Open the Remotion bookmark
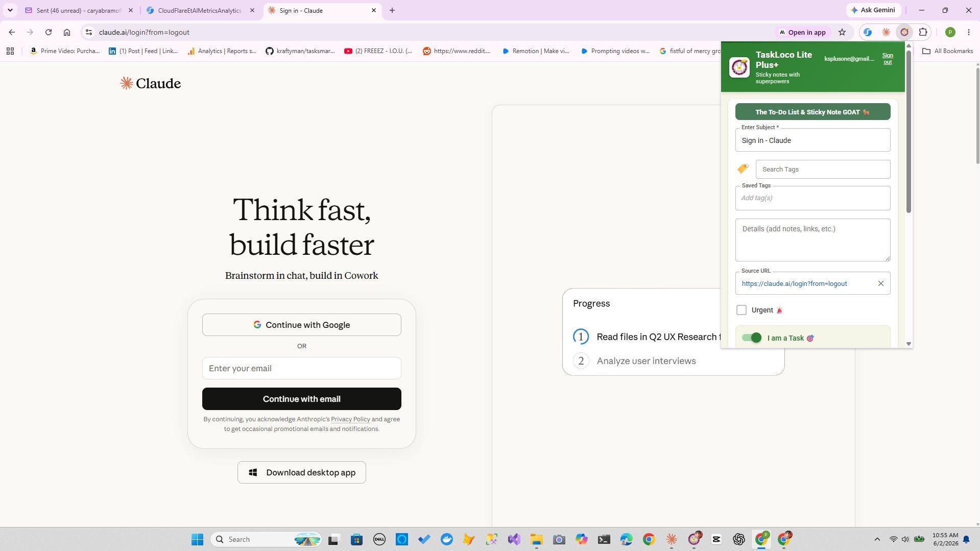 (x=536, y=51)
